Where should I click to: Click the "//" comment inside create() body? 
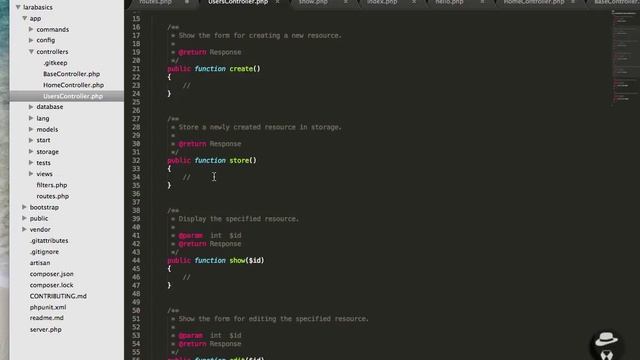(187, 85)
